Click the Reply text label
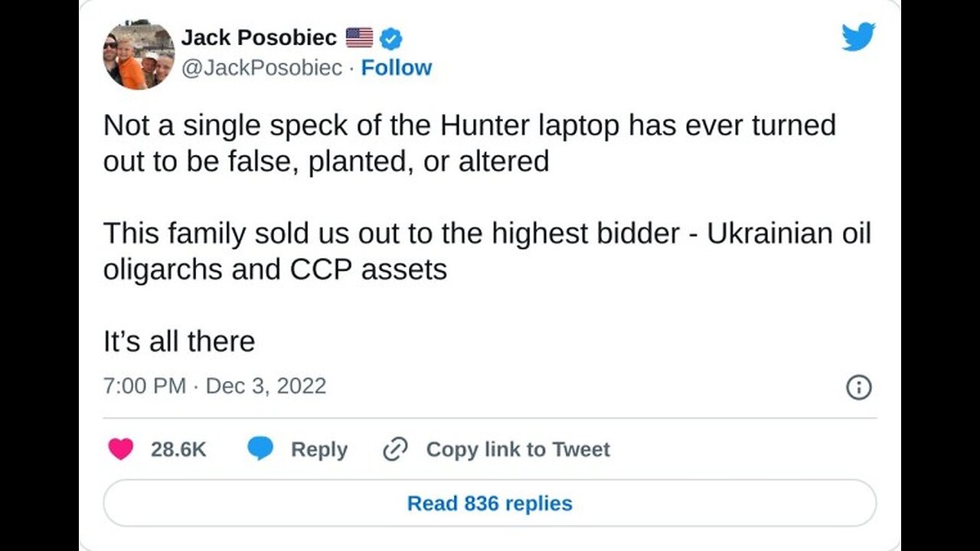 [x=318, y=449]
